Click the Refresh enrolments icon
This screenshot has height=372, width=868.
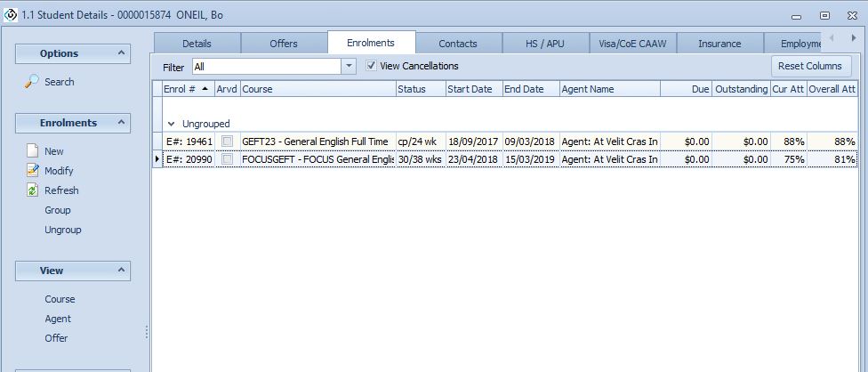(x=32, y=190)
